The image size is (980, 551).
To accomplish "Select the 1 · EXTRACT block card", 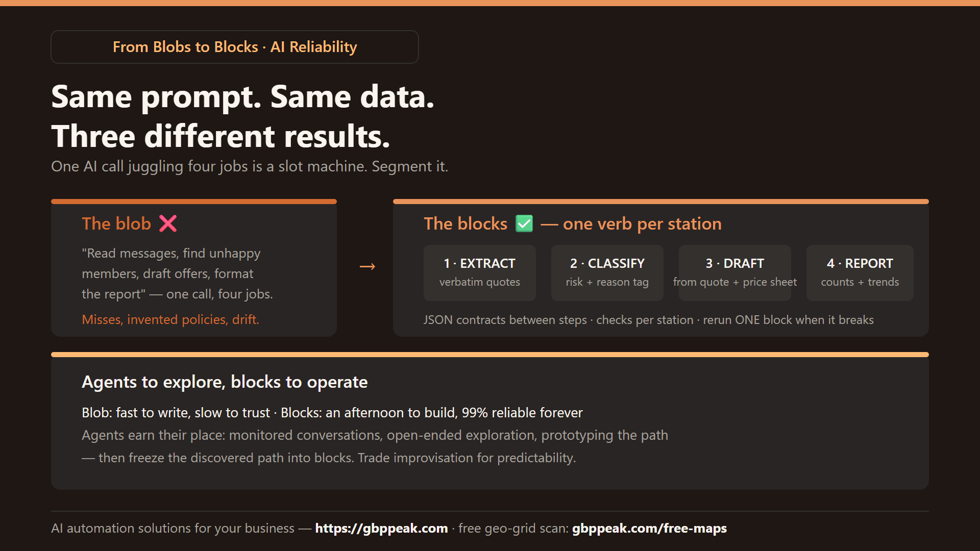I will click(x=480, y=273).
